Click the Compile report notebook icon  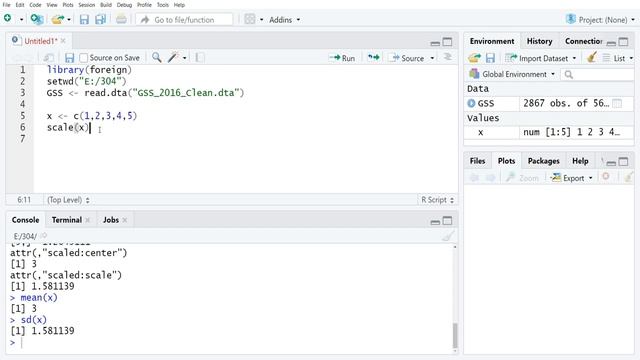point(200,58)
